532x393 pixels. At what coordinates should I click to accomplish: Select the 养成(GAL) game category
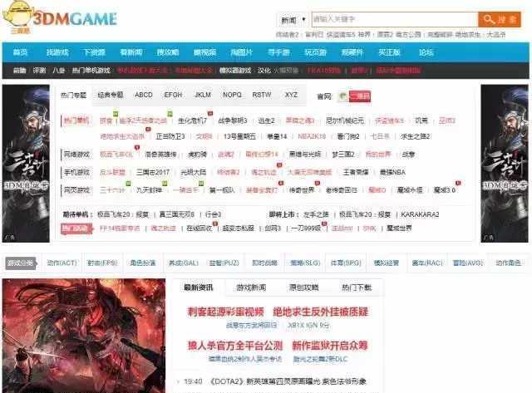pyautogui.click(x=184, y=263)
